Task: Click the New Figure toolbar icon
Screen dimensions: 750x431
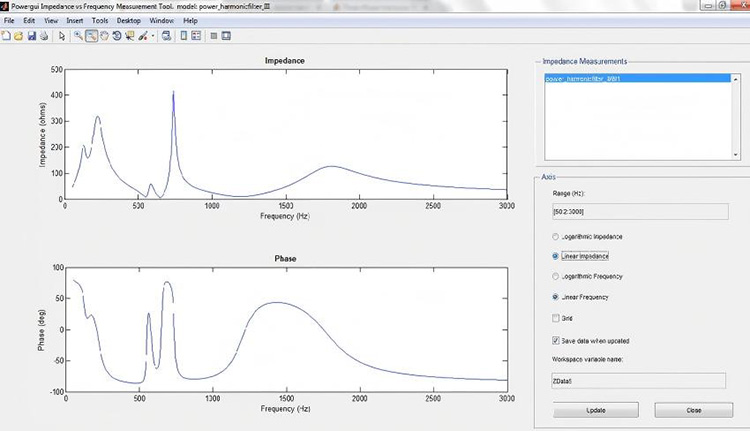Action: click(x=6, y=36)
